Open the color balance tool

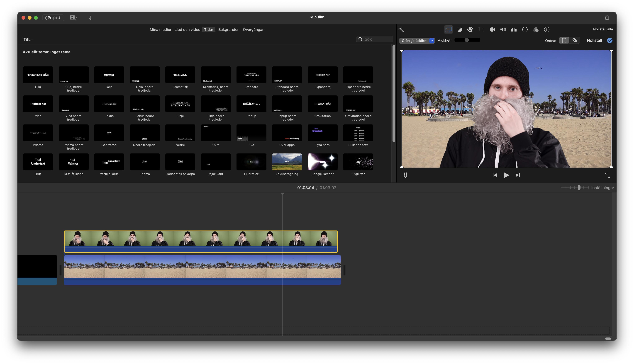coord(459,29)
